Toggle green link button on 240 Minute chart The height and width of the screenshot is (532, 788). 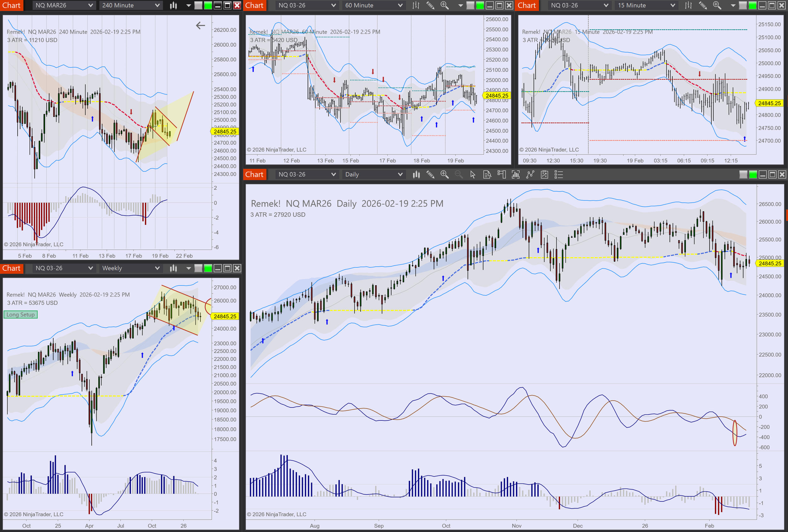point(208,5)
